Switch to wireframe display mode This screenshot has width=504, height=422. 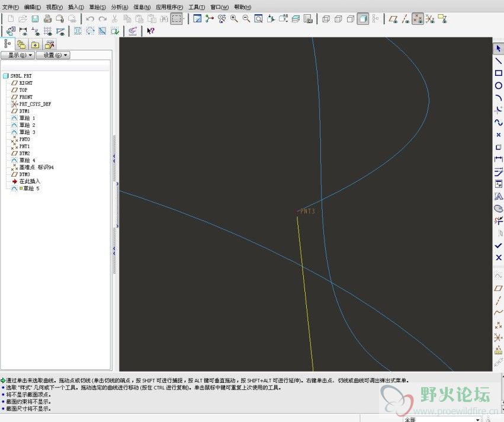326,19
